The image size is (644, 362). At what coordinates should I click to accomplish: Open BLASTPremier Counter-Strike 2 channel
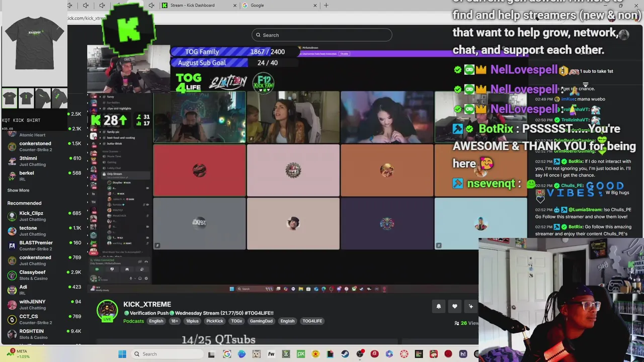click(x=44, y=245)
